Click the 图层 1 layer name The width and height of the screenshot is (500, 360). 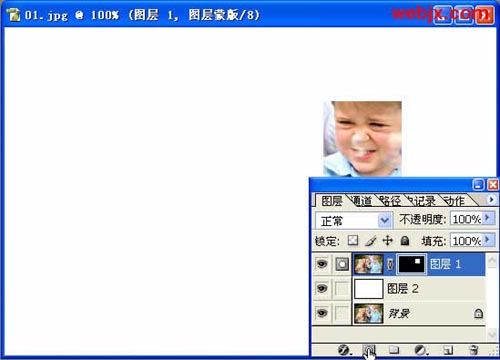point(445,264)
